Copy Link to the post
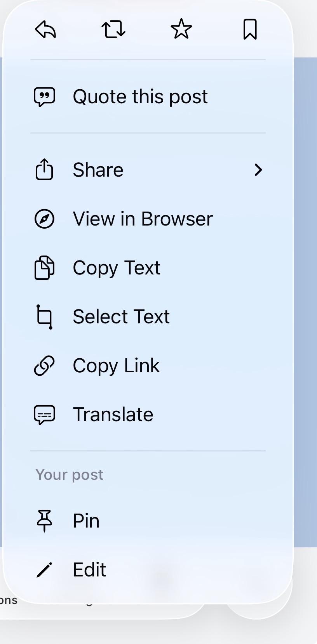Screen dimensions: 317x644 coord(116,366)
